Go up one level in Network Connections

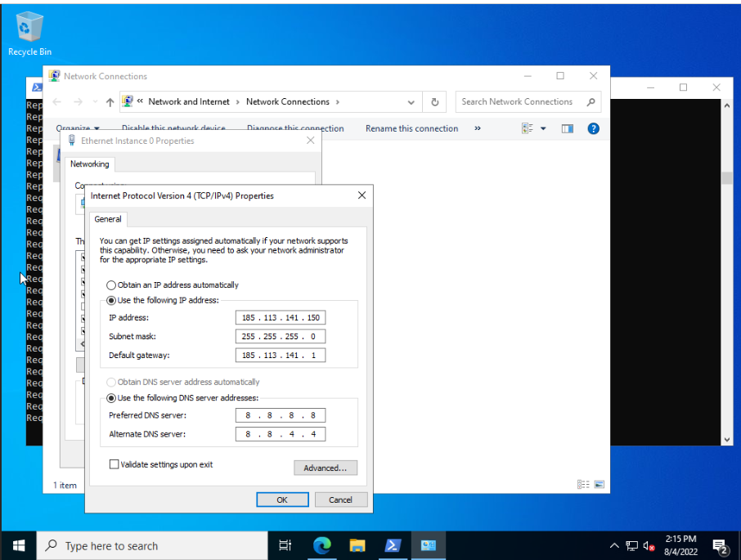pos(110,102)
